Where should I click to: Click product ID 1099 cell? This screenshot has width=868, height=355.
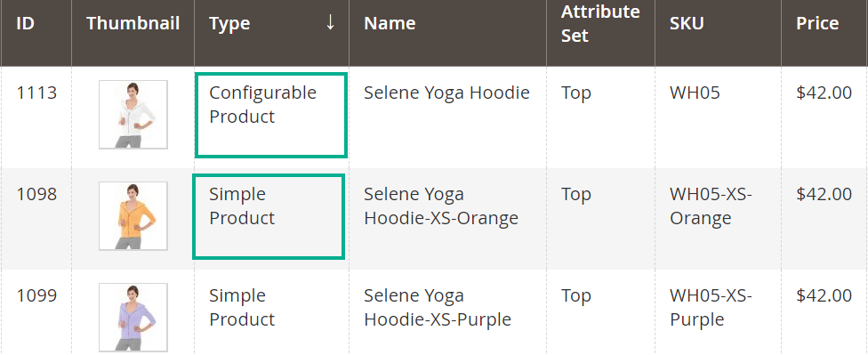point(36,295)
